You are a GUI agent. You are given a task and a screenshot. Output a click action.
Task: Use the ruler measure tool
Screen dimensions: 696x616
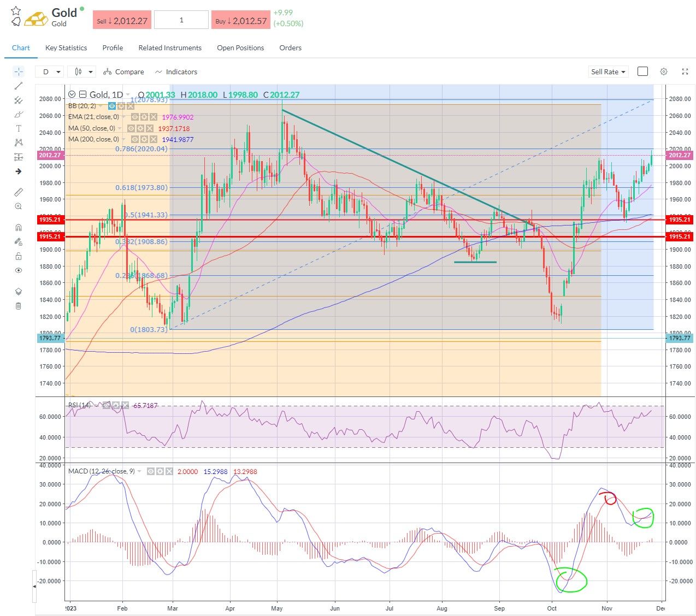point(19,192)
